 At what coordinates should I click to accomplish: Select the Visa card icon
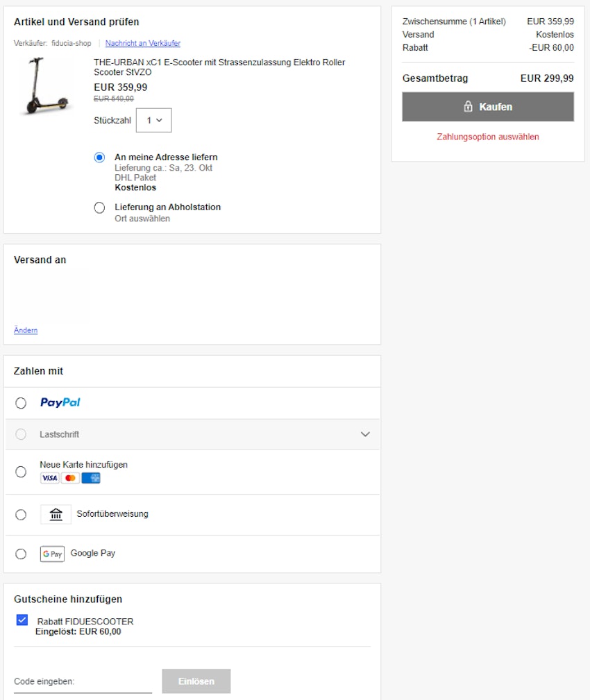pos(49,478)
